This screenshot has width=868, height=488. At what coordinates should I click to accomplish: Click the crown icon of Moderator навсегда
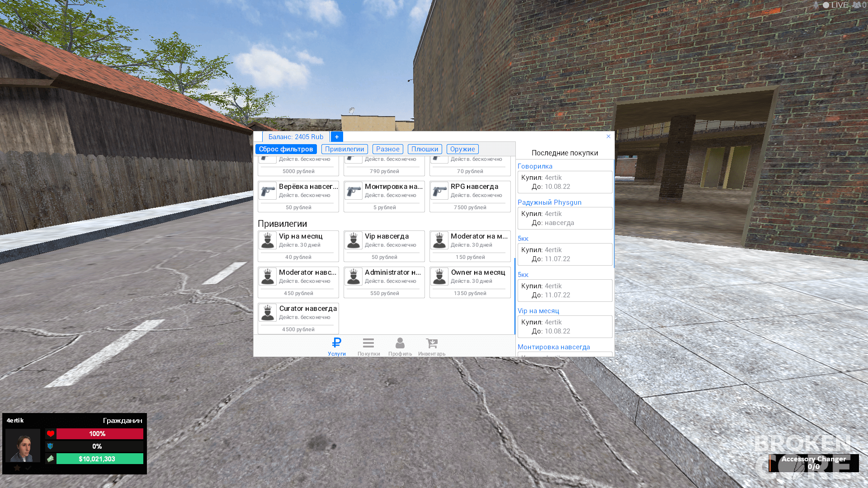coord(268,277)
